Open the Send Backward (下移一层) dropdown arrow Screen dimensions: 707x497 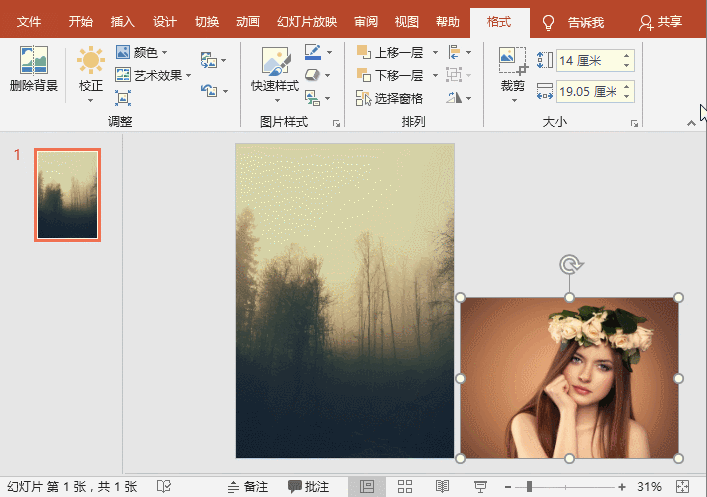click(433, 76)
